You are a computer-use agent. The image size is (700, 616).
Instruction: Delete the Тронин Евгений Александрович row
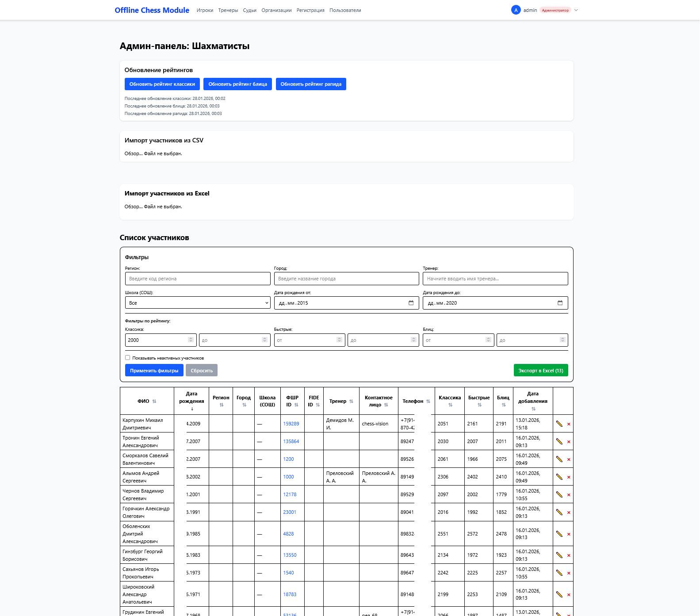pos(569,442)
